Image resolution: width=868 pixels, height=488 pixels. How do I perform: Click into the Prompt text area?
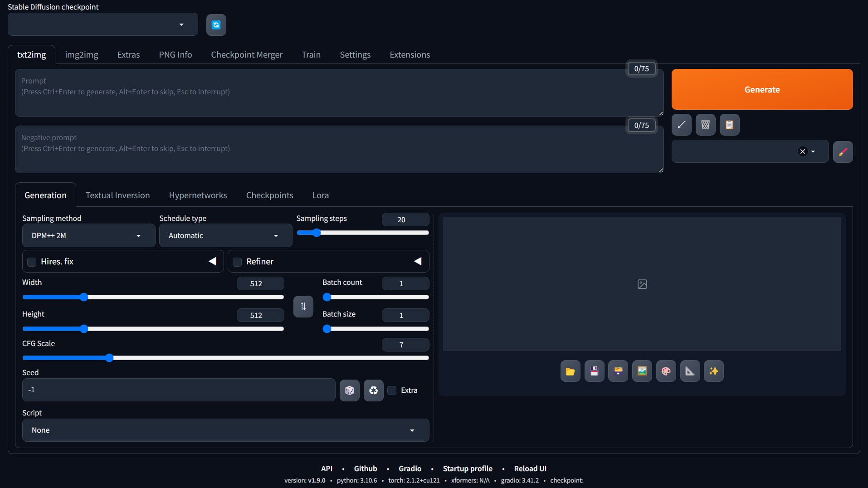[339, 93]
